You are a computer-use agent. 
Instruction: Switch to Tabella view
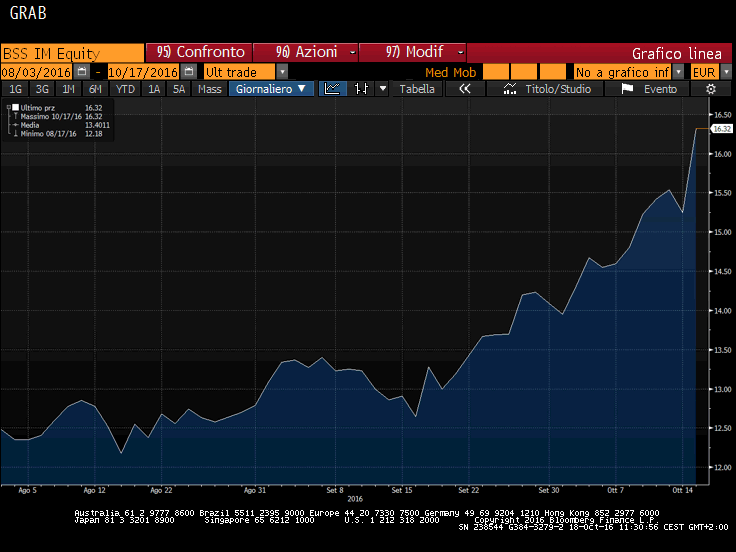[x=417, y=89]
